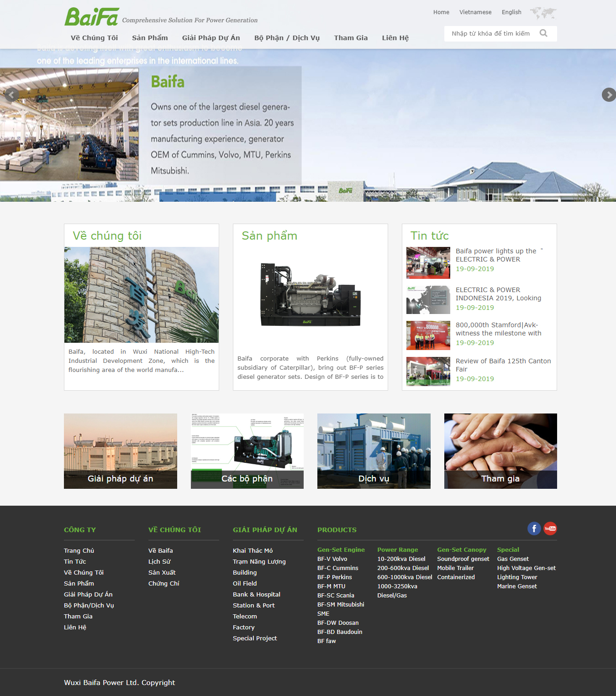The image size is (616, 696).
Task: Click Tin Tức in footer
Action: (75, 562)
